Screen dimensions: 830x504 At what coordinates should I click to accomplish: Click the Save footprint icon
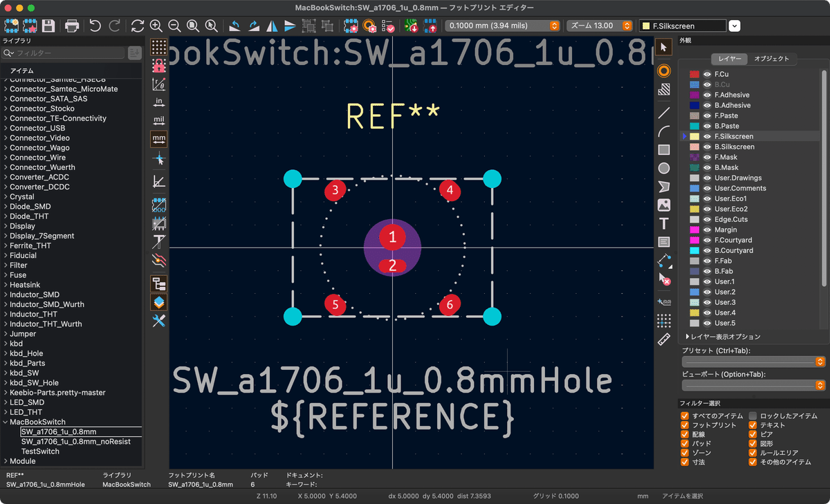(48, 26)
